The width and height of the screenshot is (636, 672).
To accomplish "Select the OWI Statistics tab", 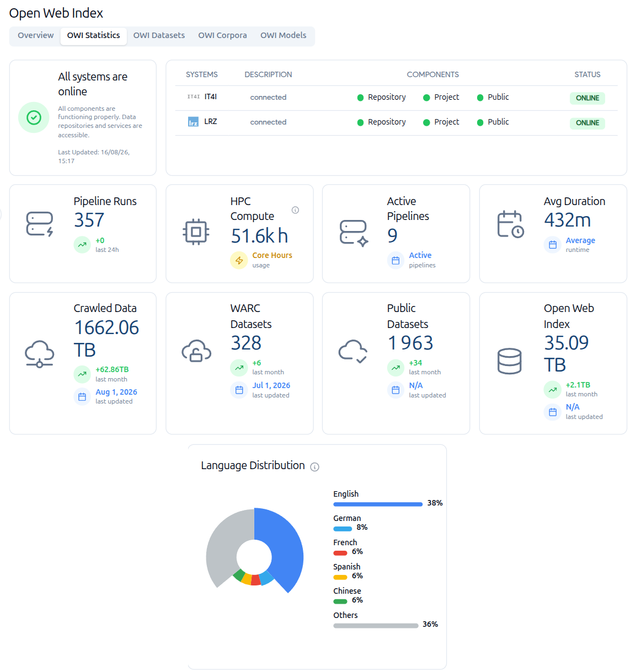I will coord(94,35).
